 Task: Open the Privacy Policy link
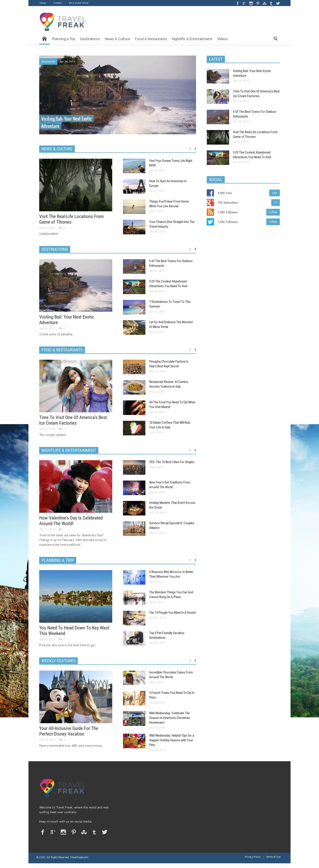pos(252,857)
